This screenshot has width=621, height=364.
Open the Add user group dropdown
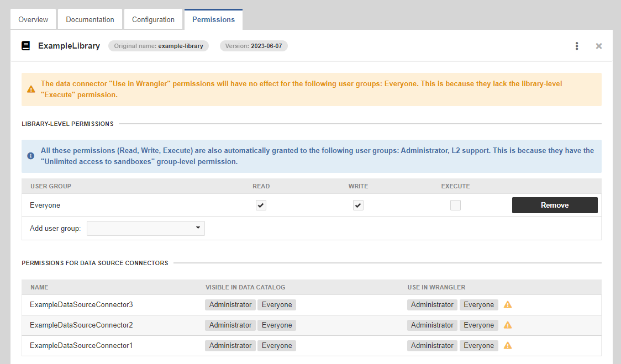(x=146, y=228)
